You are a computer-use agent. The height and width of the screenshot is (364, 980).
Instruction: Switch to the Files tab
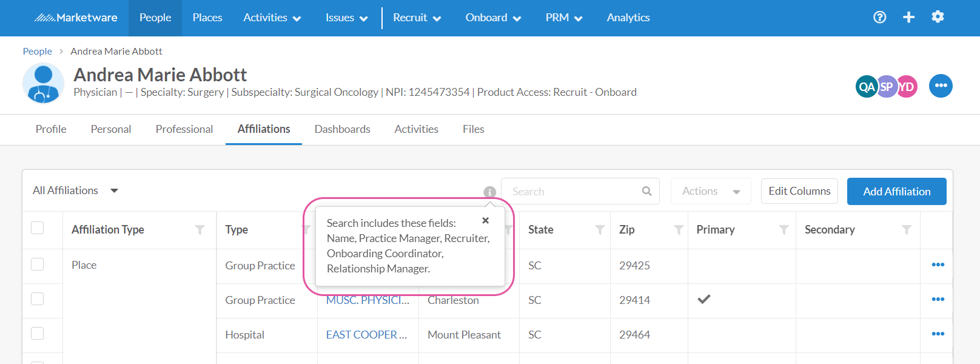[473, 129]
